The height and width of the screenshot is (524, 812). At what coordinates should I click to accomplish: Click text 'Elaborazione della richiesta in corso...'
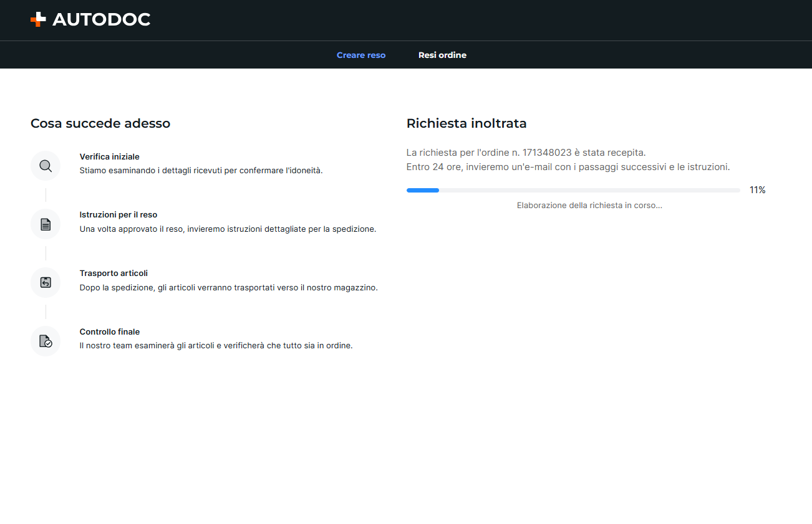589,205
